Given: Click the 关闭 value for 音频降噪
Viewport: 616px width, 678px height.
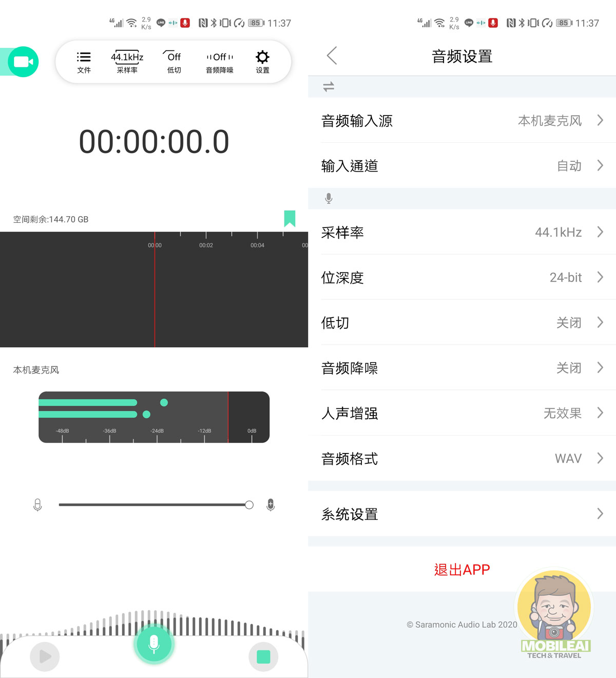Looking at the screenshot, I should (569, 368).
